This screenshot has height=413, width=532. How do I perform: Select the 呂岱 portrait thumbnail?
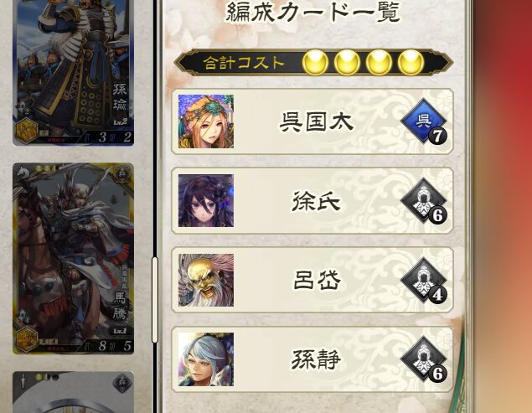[x=206, y=280]
